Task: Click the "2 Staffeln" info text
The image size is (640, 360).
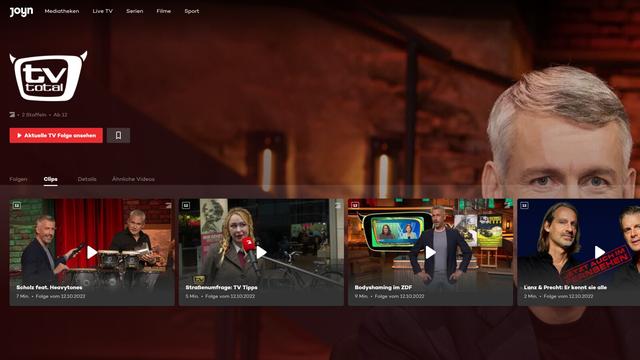Action: click(x=34, y=115)
